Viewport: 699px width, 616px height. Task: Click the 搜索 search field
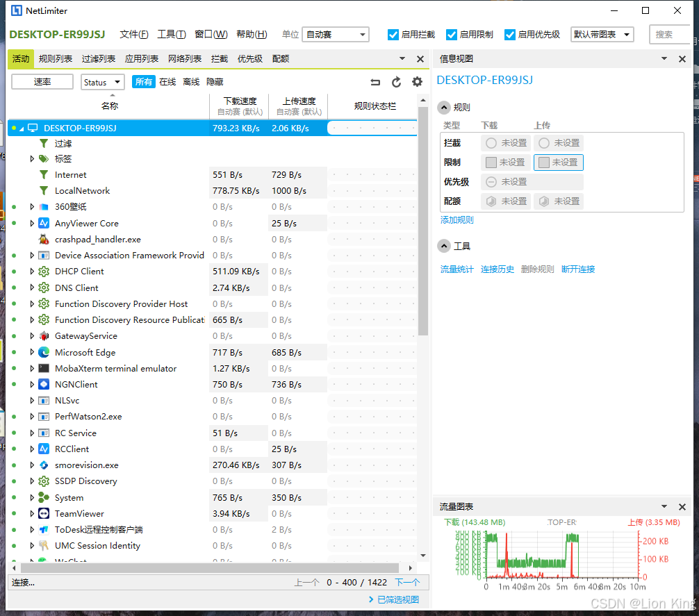[x=670, y=34]
